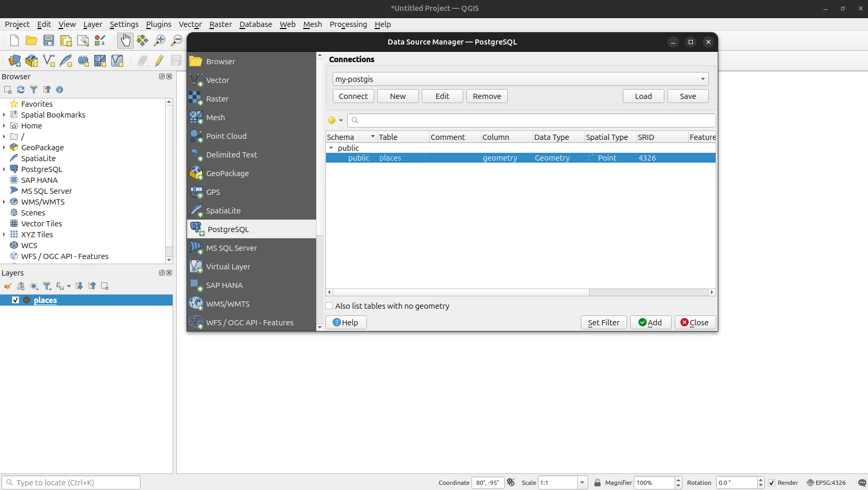The height and width of the screenshot is (490, 868).
Task: Refresh the Browser panel
Action: click(21, 90)
